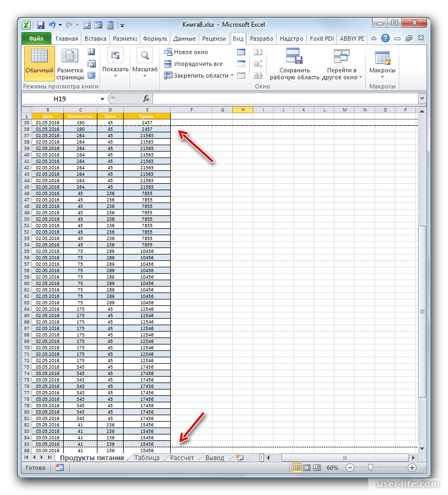Click the Split window icon
The width and height of the screenshot is (448, 495).
[x=241, y=52]
